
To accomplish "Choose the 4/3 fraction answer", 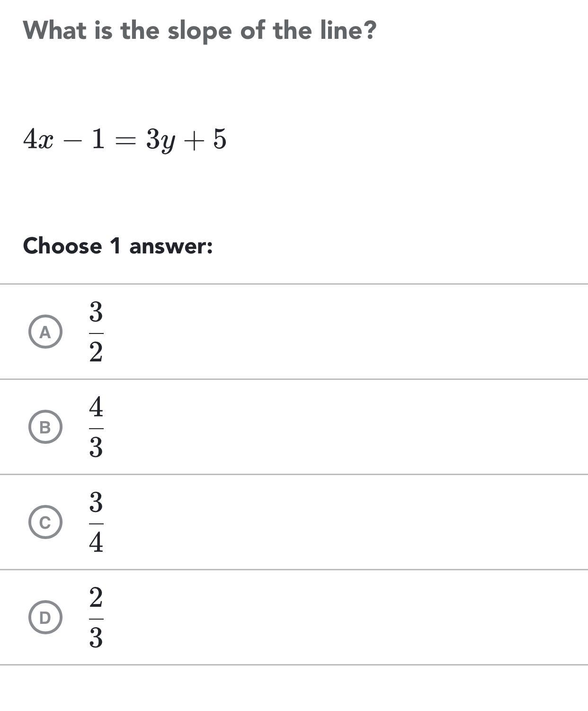I will pyautogui.click(x=96, y=427).
